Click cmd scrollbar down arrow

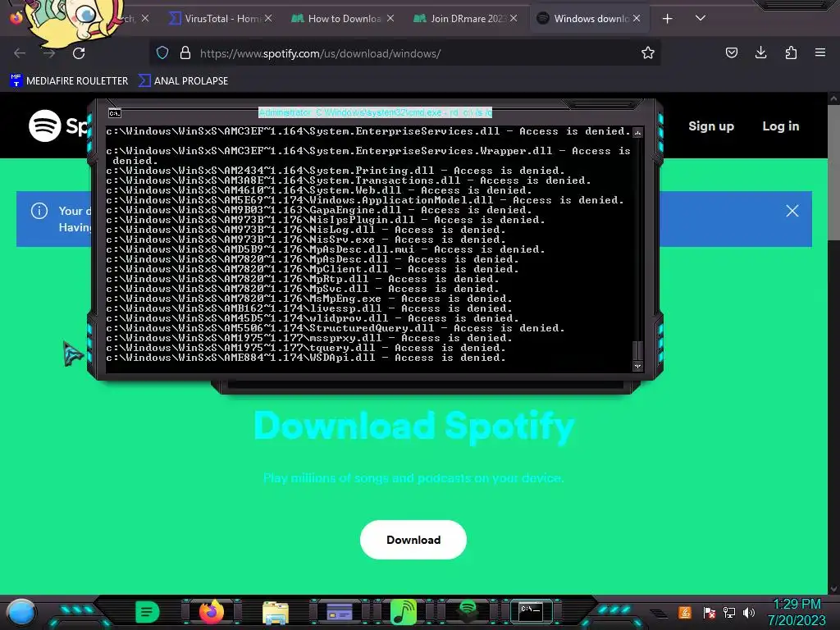pyautogui.click(x=637, y=367)
